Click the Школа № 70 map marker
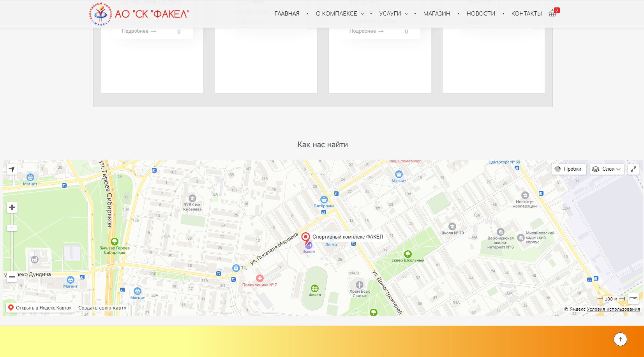The width and height of the screenshot is (644, 357). [x=452, y=226]
